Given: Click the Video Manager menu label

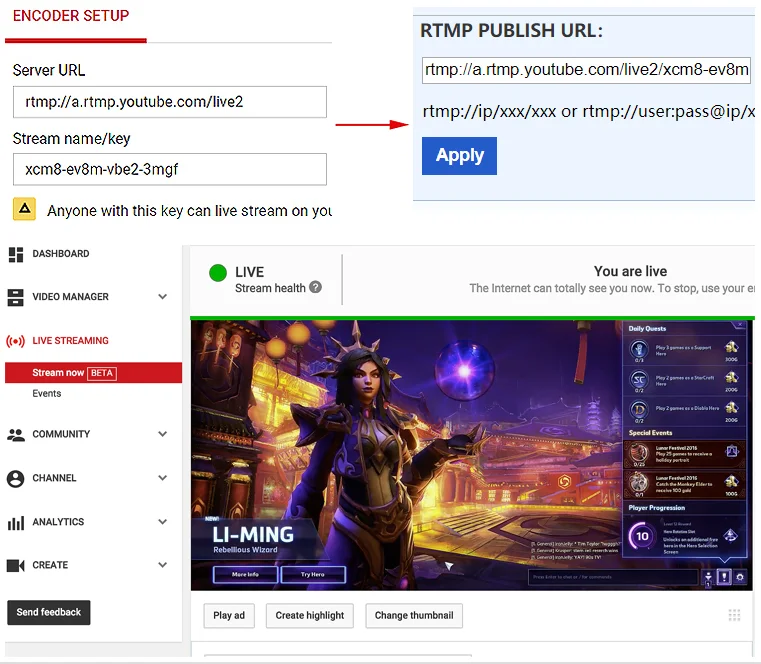Looking at the screenshot, I should 70,297.
